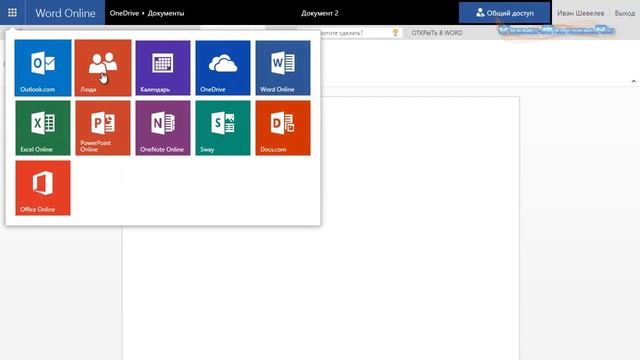Click the Документ 2 document title
This screenshot has width=640, height=360.
tap(320, 13)
